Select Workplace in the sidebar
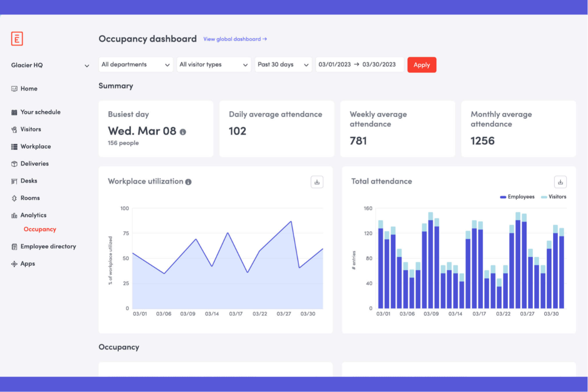This screenshot has height=392, width=588. pos(36,146)
